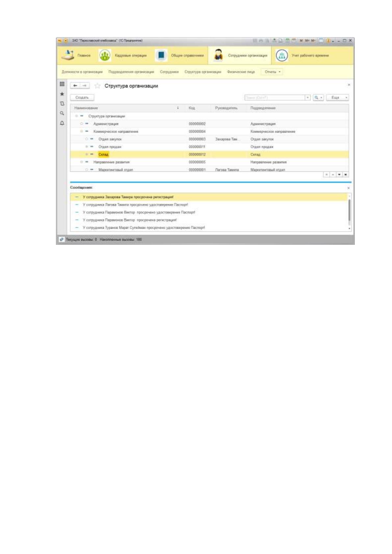Open notifications bell in the left sidebar

tap(62, 123)
